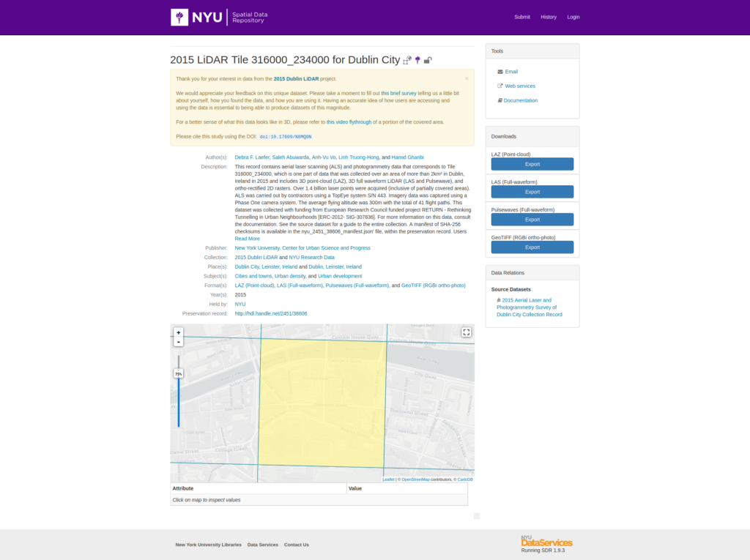Open place Dublin, Leinster, Ireland
Screen dimensions: 750x560
[335, 267]
